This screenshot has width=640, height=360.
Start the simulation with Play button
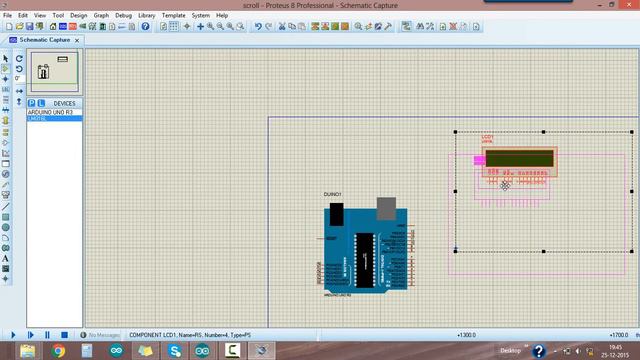click(13, 335)
